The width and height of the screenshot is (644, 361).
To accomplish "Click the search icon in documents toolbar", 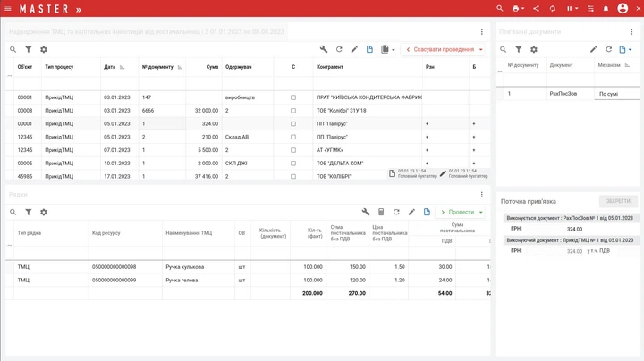I will [x=13, y=49].
